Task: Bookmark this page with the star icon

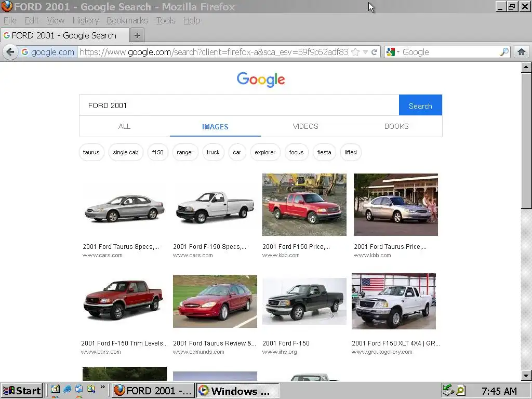Action: [x=355, y=52]
